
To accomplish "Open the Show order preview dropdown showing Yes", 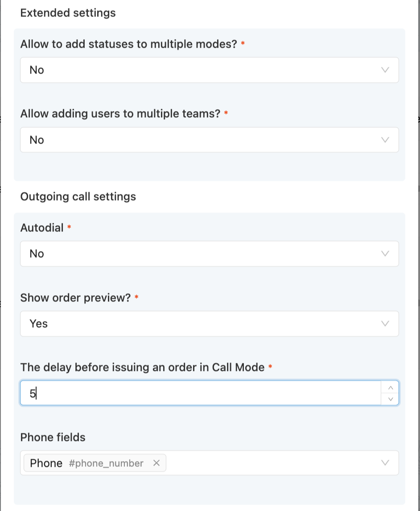I will tap(210, 324).
